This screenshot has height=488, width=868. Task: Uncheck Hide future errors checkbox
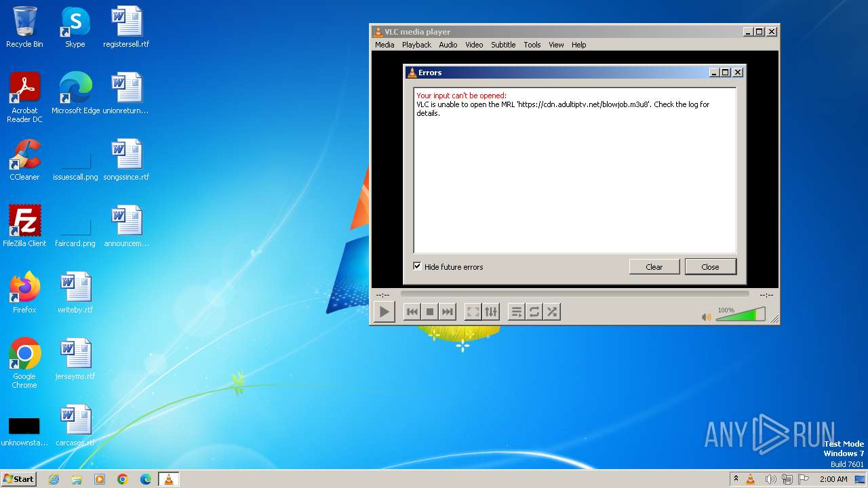pyautogui.click(x=418, y=266)
